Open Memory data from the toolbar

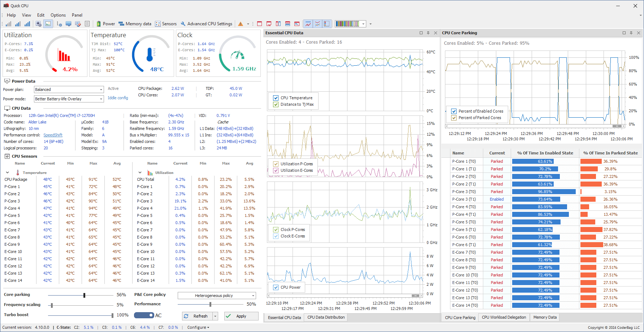135,24
